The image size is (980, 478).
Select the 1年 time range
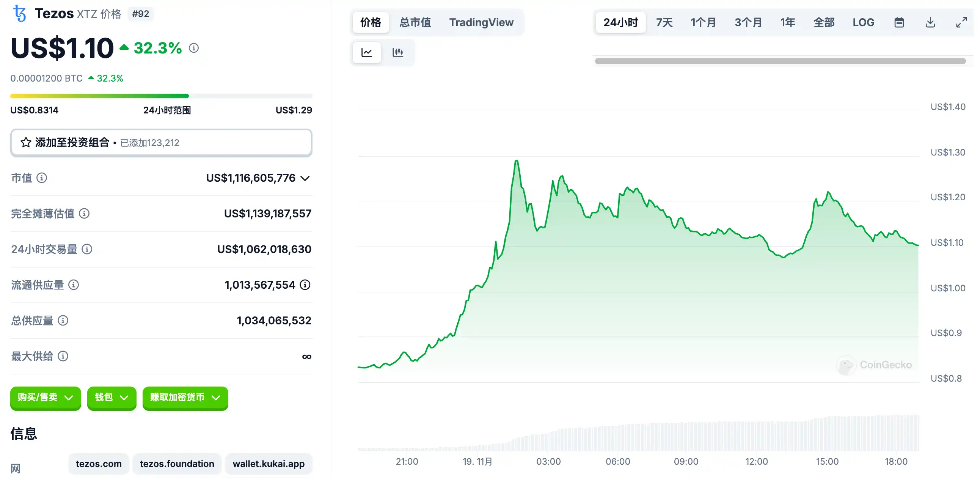(787, 22)
